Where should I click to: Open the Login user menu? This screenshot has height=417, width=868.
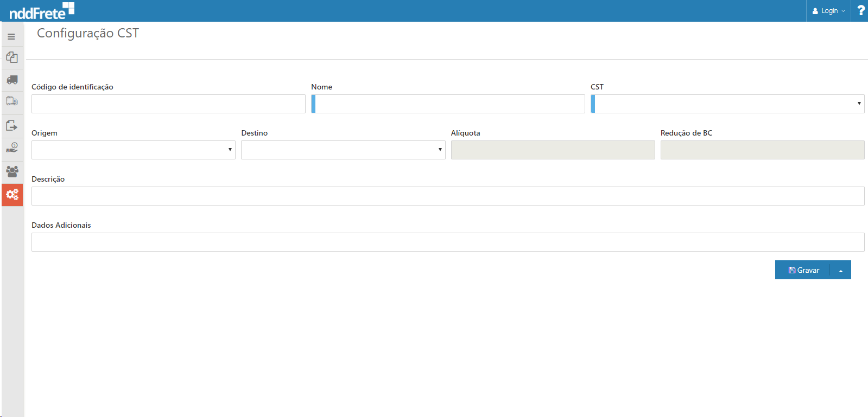coord(828,11)
